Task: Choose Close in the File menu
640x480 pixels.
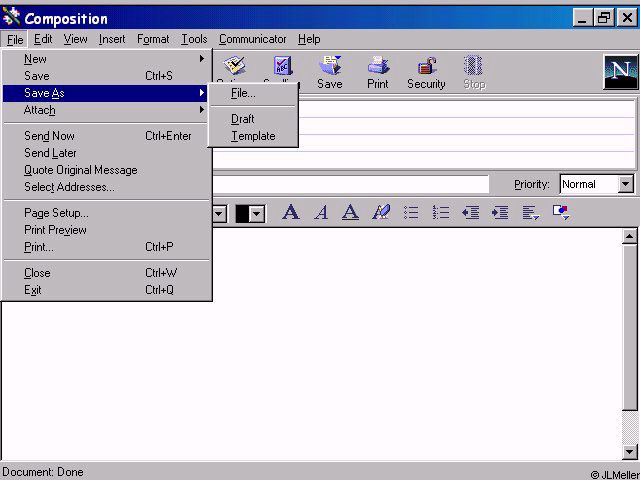Action: coord(107,273)
